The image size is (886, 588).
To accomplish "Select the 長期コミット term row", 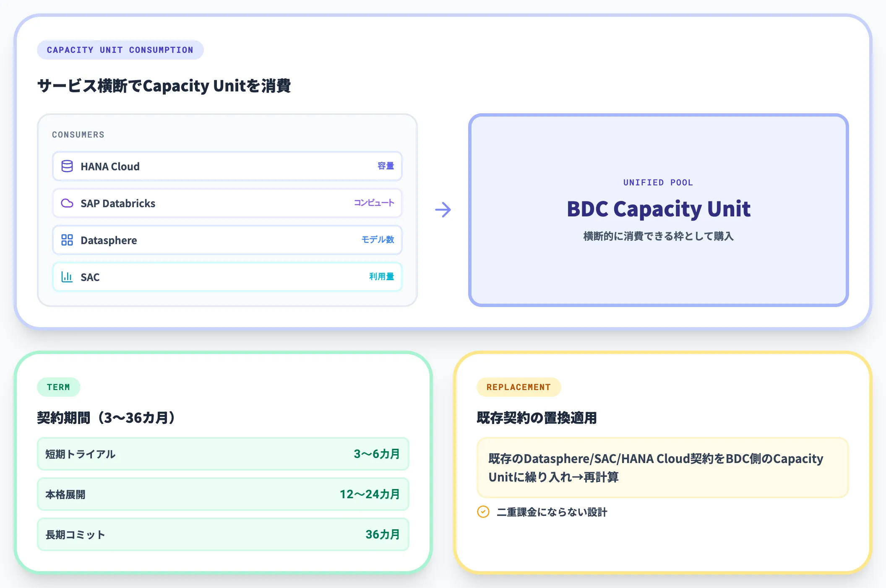I will (223, 534).
